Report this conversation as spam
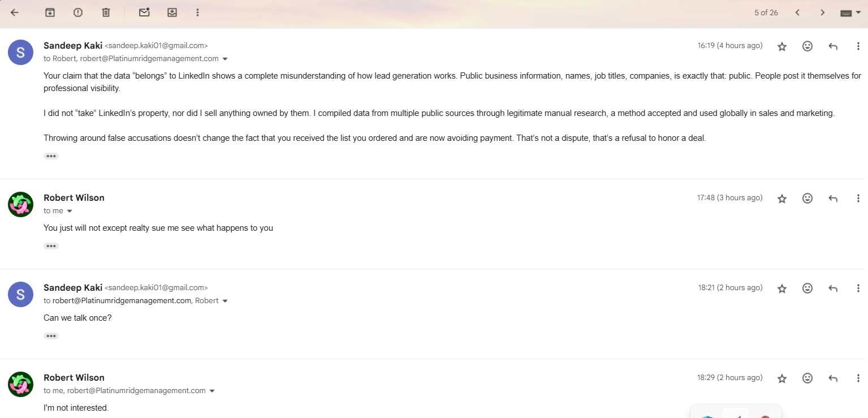Image resolution: width=868 pixels, height=418 pixels. pyautogui.click(x=78, y=12)
